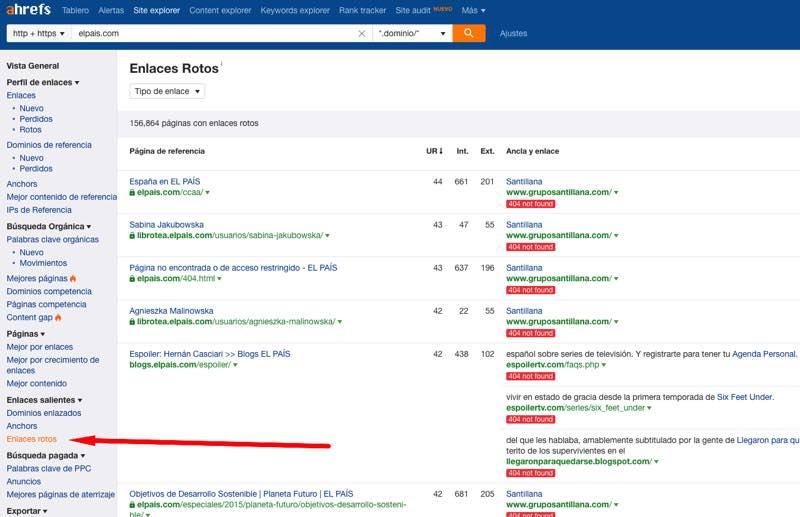
Task: Click the espoilertv.com/faqs.php broken URL
Action: [553, 365]
